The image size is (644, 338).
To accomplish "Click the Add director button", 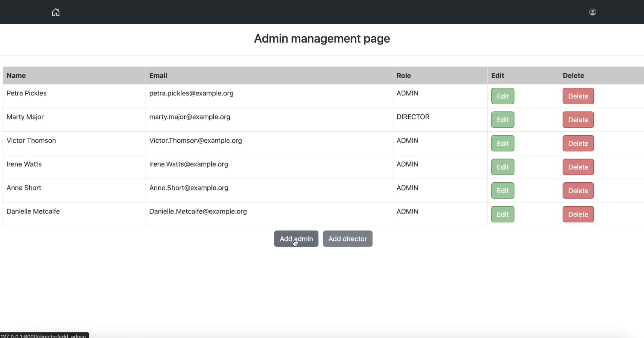I will 347,239.
